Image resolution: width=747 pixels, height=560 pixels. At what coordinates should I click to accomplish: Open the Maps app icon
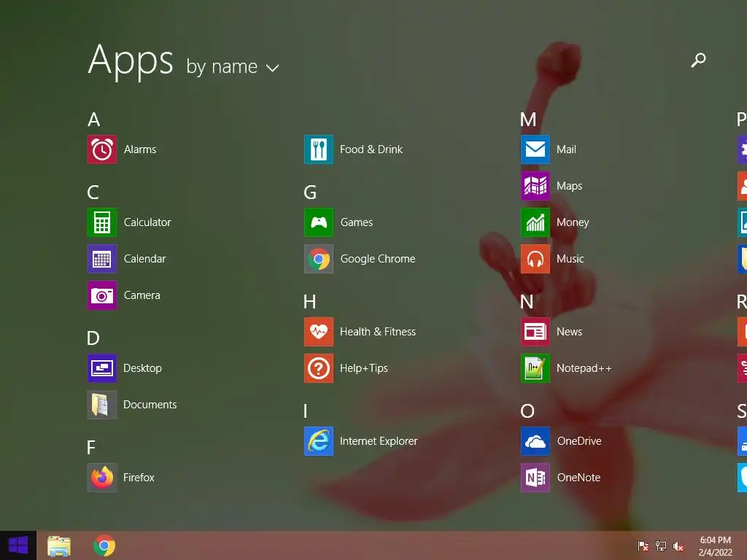(535, 186)
